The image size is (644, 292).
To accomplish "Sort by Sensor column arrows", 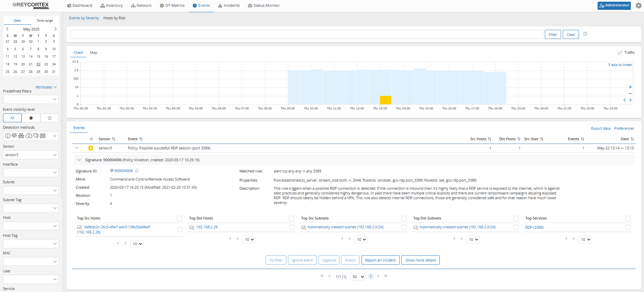I will click(114, 139).
